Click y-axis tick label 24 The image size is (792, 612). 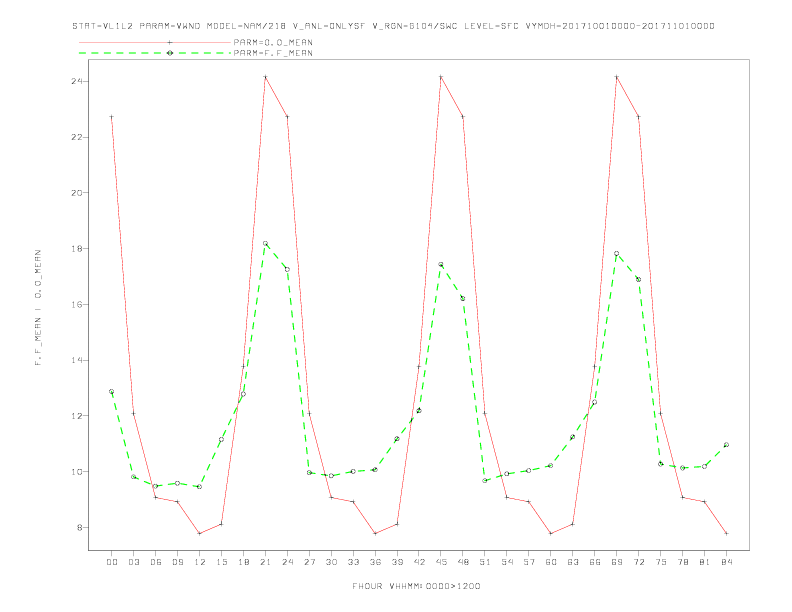pos(76,81)
